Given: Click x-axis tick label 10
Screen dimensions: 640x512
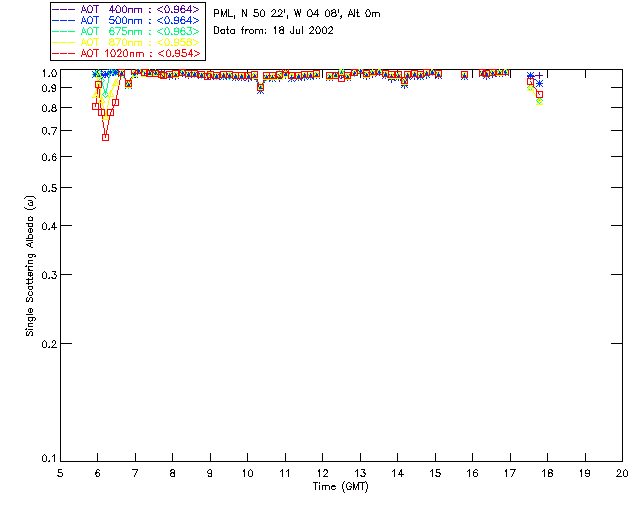Looking at the screenshot, I should (247, 473).
